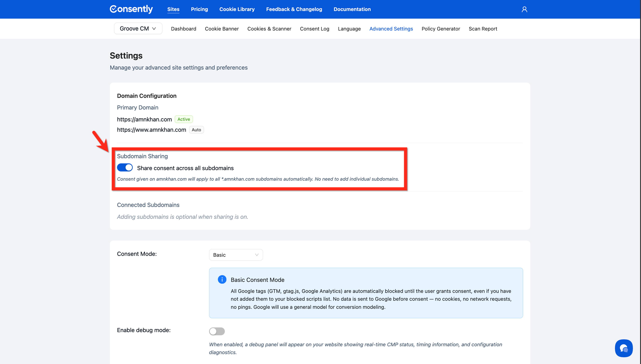Image resolution: width=641 pixels, height=364 pixels.
Task: Disable share consent across all subdomains
Action: (125, 167)
